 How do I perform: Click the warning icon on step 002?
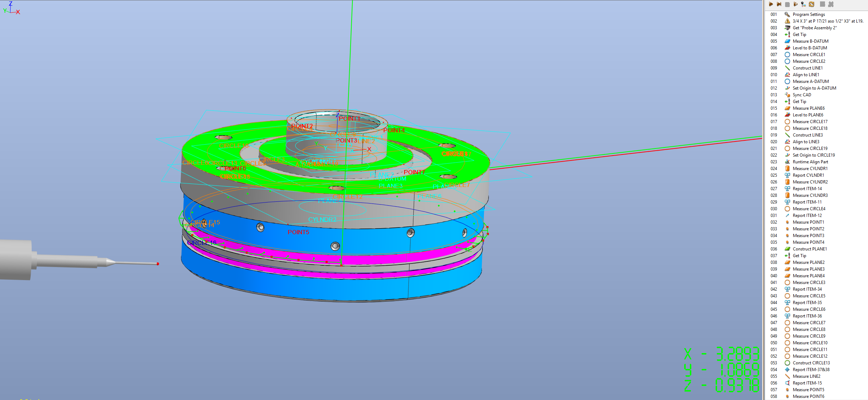(787, 21)
